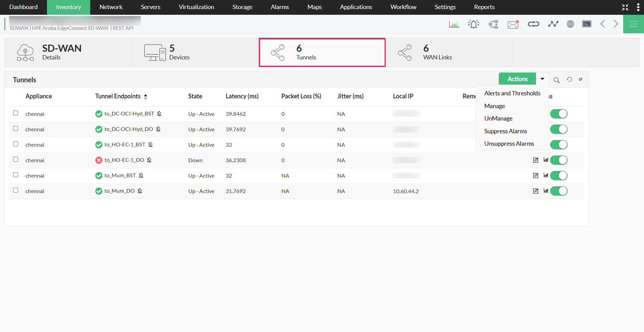Open the green hamburger menu
This screenshot has height=332, width=644.
point(634,24)
